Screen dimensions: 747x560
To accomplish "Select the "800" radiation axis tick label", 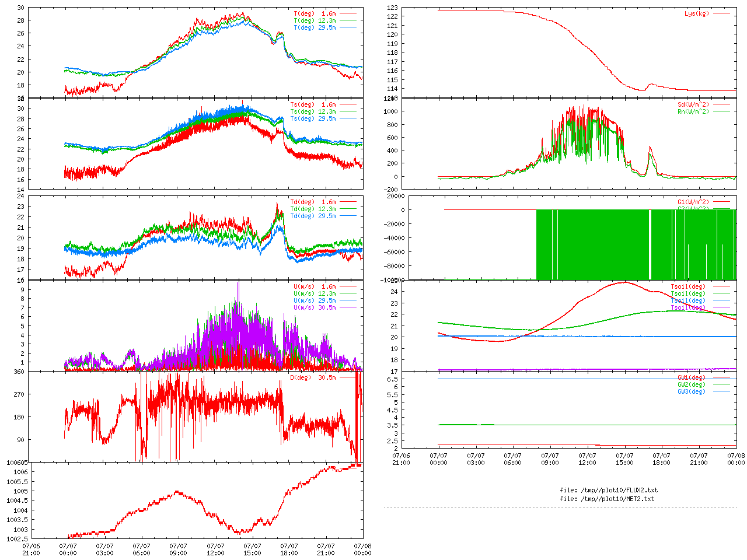I will [x=392, y=125].
